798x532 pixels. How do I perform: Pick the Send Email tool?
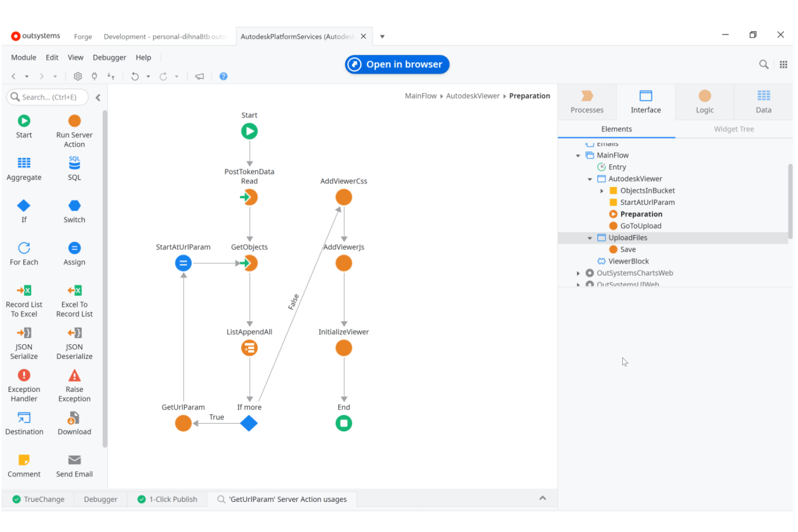coord(74,466)
